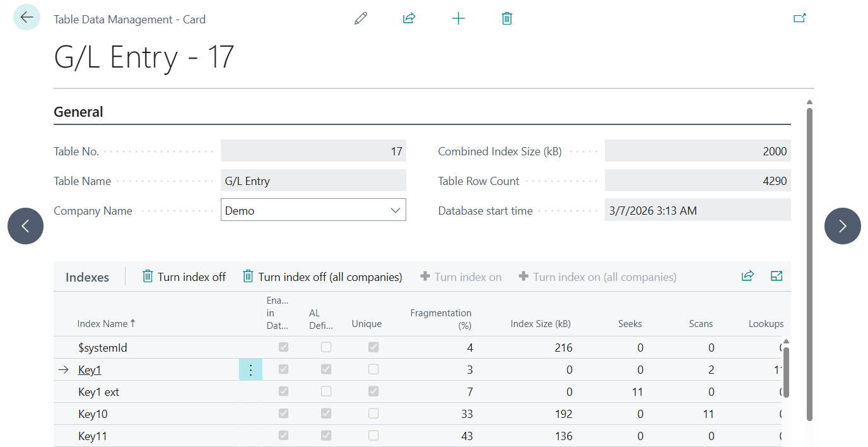This screenshot has width=868, height=447.
Task: Open the Key1 index link
Action: click(x=90, y=369)
